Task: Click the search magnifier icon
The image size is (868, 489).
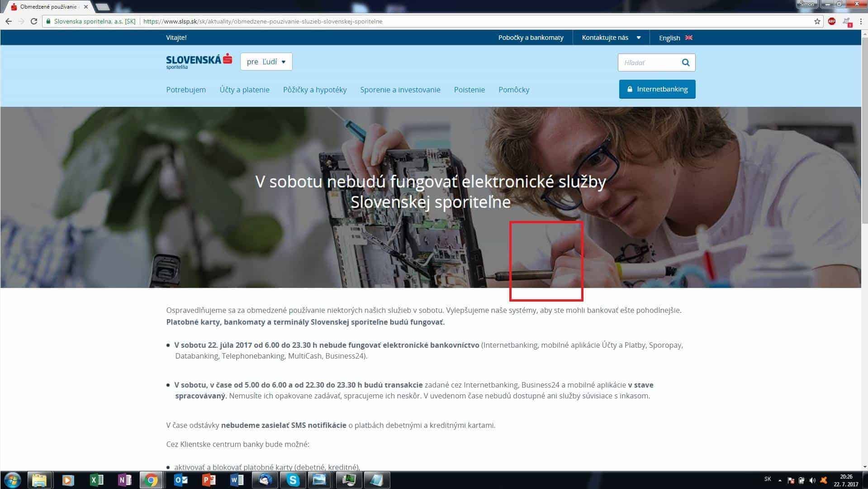Action: click(x=686, y=62)
